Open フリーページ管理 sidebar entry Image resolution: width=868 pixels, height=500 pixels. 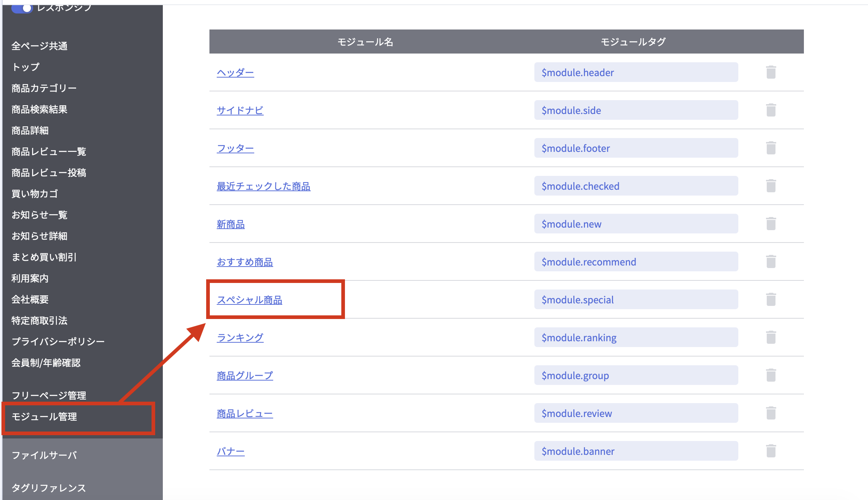click(49, 395)
